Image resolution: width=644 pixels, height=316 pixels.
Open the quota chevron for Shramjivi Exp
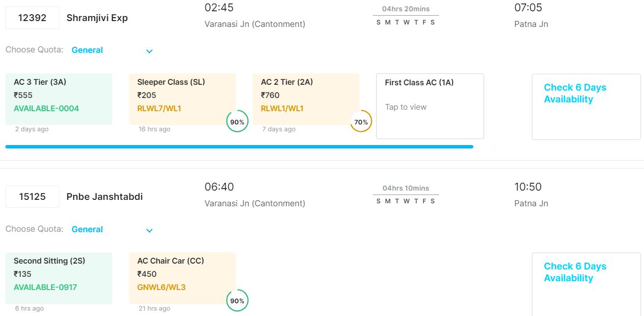[x=150, y=51]
